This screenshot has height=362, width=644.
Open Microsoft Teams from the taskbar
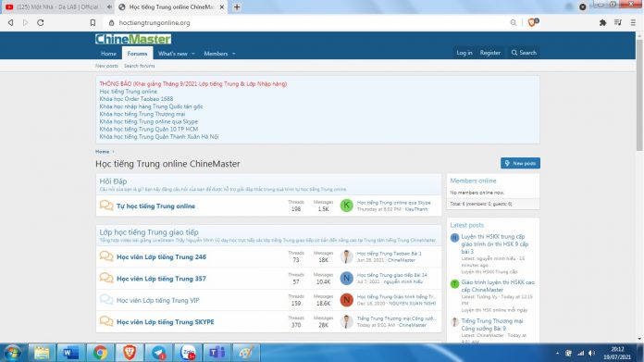(217, 353)
